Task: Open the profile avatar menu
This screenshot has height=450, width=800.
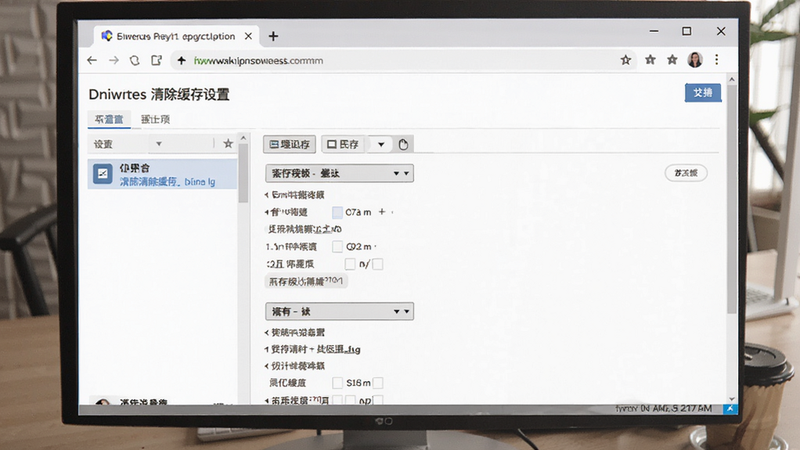Action: (695, 60)
